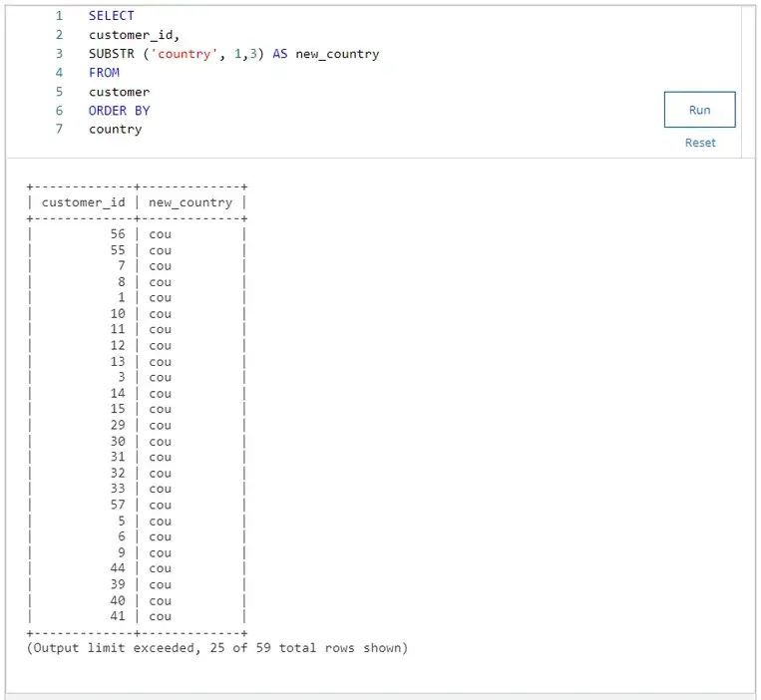
Task: Select customer_id value 33 in results
Action: [x=118, y=488]
